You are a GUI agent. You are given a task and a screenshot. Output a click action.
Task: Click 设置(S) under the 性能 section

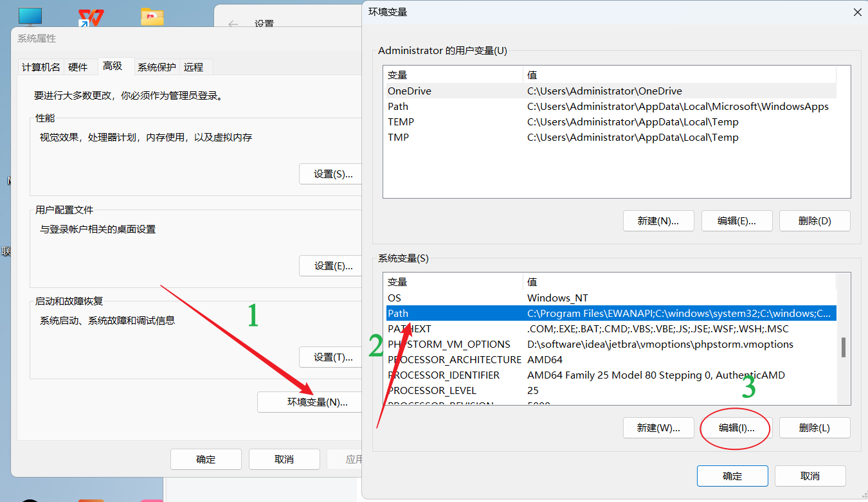click(332, 174)
